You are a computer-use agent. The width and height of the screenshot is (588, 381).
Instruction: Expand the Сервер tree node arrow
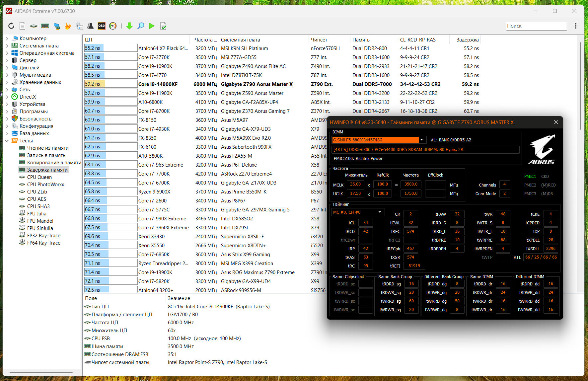tap(7, 60)
